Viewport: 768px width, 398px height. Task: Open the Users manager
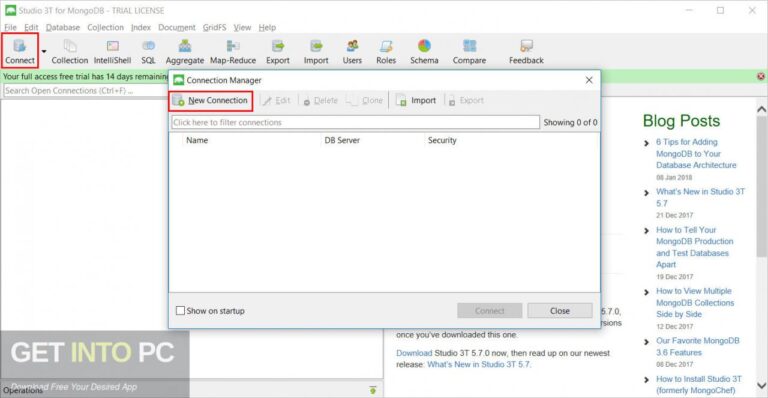(x=352, y=51)
